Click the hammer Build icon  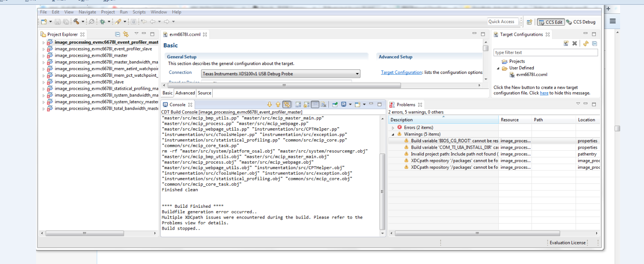76,21
